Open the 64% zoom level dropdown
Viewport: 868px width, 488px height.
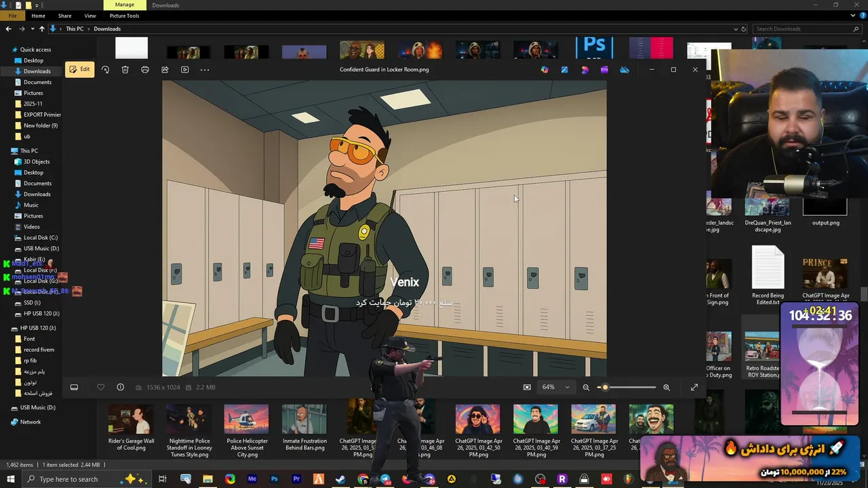tap(555, 387)
